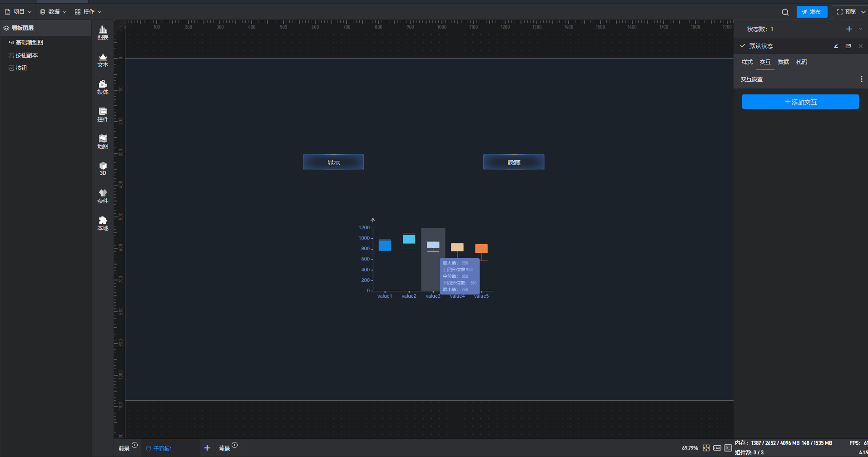Select the 媒体 media components icon
The width and height of the screenshot is (868, 457).
[x=103, y=87]
